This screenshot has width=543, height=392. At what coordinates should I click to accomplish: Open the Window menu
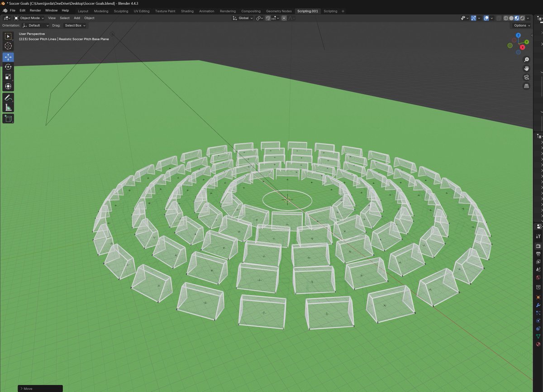pyautogui.click(x=51, y=10)
